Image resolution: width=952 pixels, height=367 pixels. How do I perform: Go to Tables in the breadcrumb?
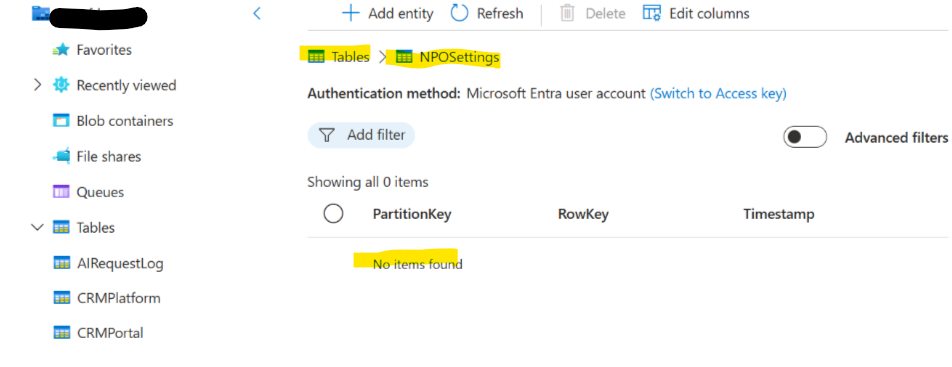[x=339, y=57]
